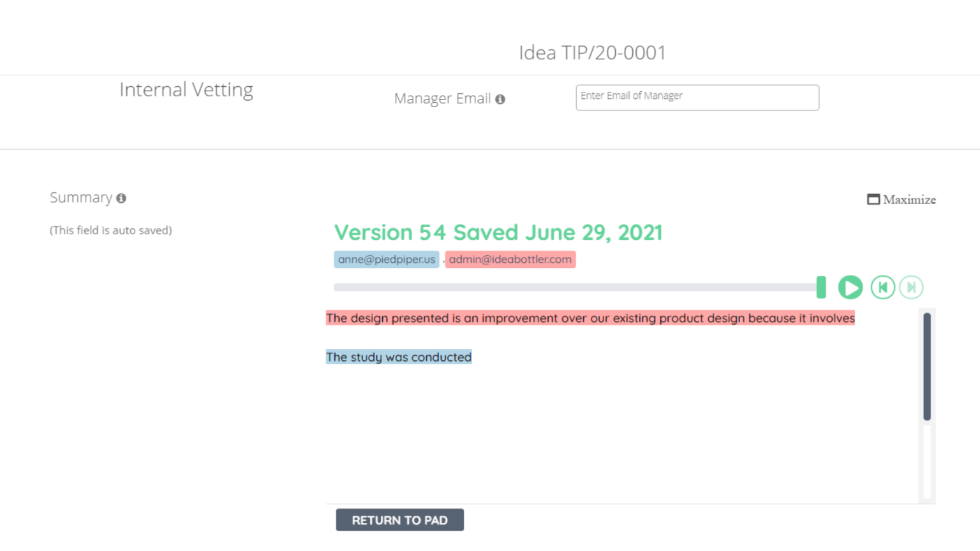Select the admin@ideabottler.com author tag
980x551 pixels.
(510, 260)
